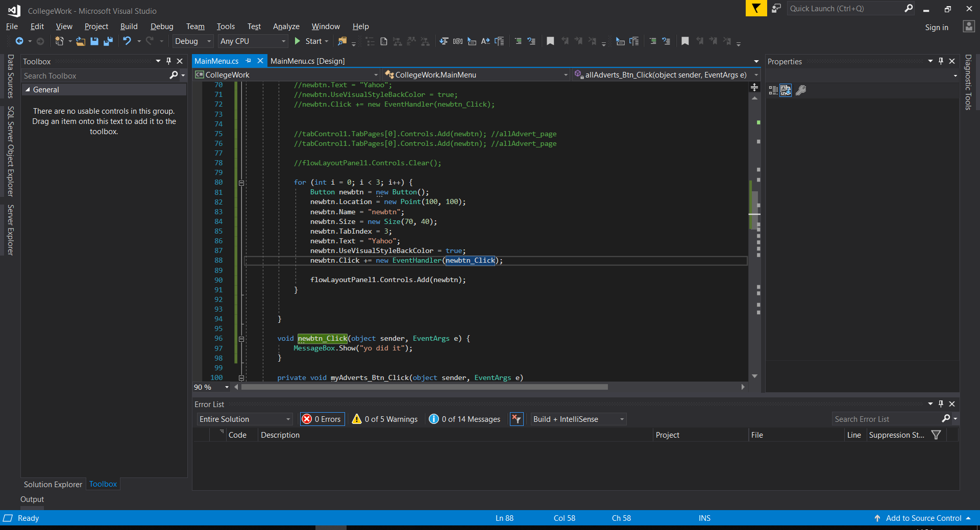Image resolution: width=980 pixels, height=530 pixels.
Task: Select Alphabetical sort in Properties panel
Action: [x=786, y=90]
